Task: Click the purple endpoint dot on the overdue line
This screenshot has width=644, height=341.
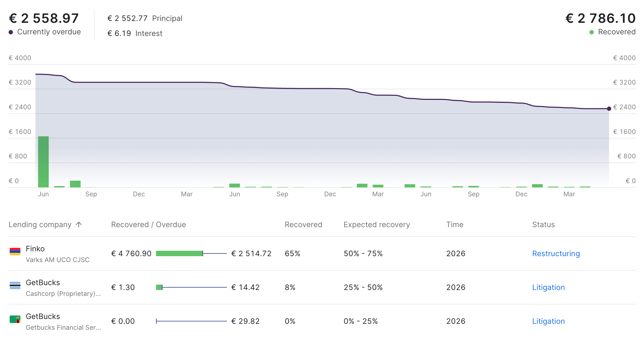Action: click(x=609, y=109)
